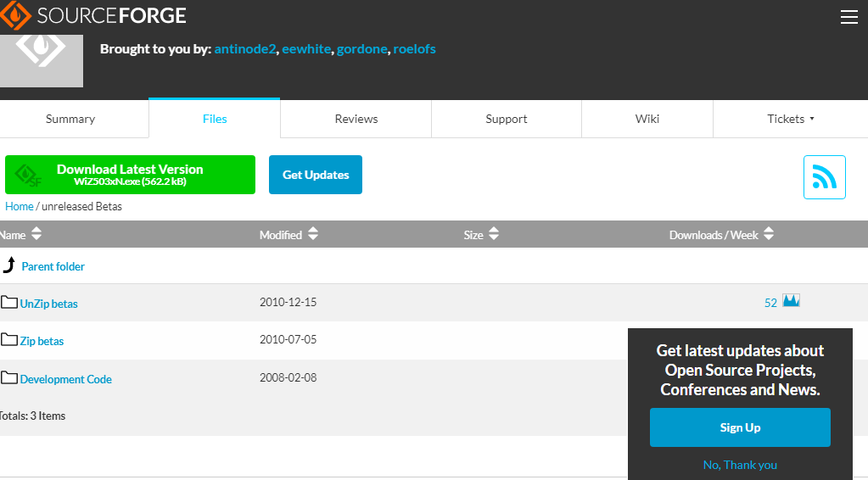868x480 pixels.
Task: Expand the Tickets dropdown tab
Action: click(791, 119)
